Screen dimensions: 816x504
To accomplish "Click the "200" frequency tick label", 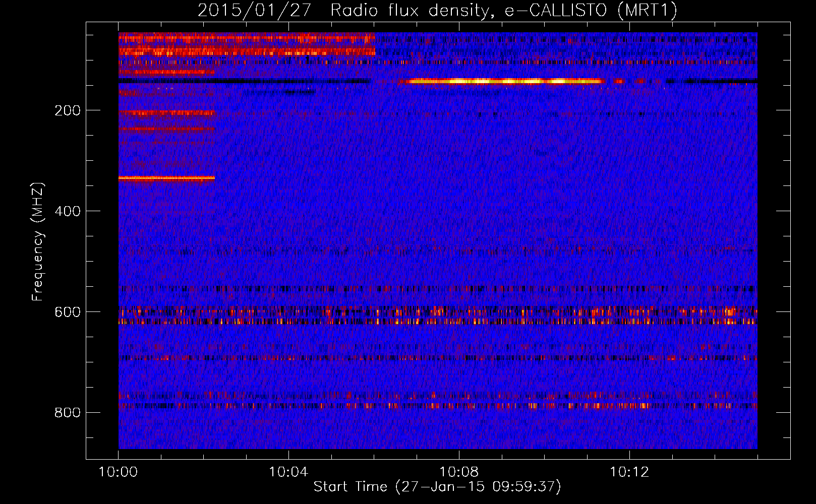I will coord(68,110).
